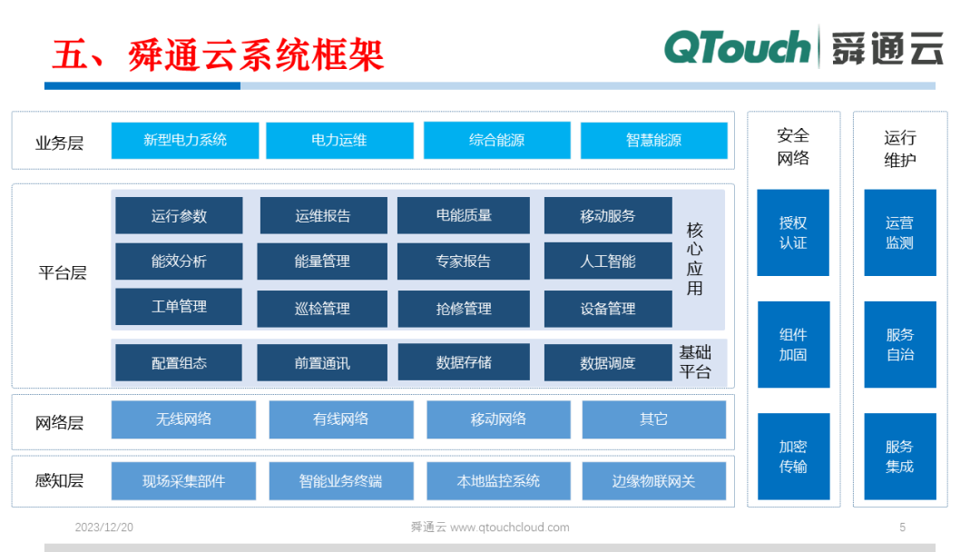This screenshot has width=980, height=552.
Task: Select the 移动网络 box
Action: 499,419
